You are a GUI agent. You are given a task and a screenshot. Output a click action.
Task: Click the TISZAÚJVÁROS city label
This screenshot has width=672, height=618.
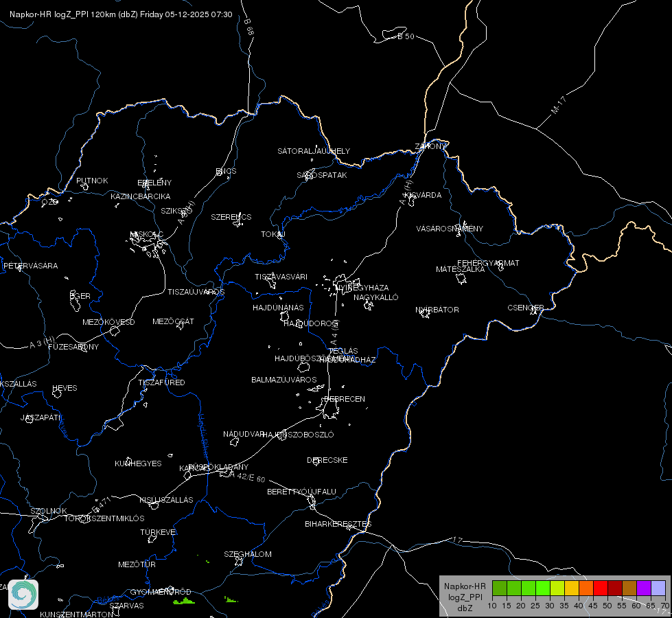196,292
